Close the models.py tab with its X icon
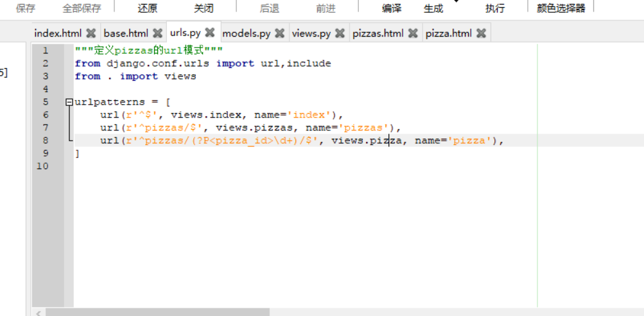Image resolution: width=644 pixels, height=316 pixels. click(x=280, y=33)
